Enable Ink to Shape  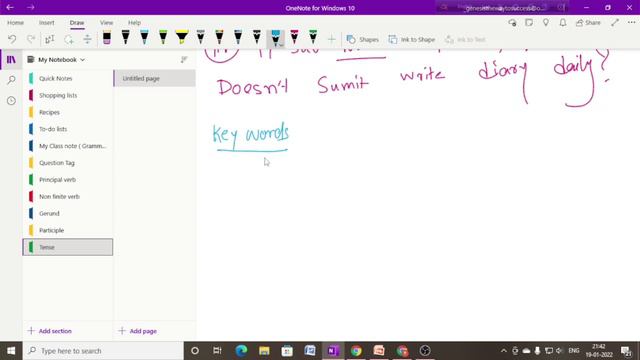coord(411,39)
